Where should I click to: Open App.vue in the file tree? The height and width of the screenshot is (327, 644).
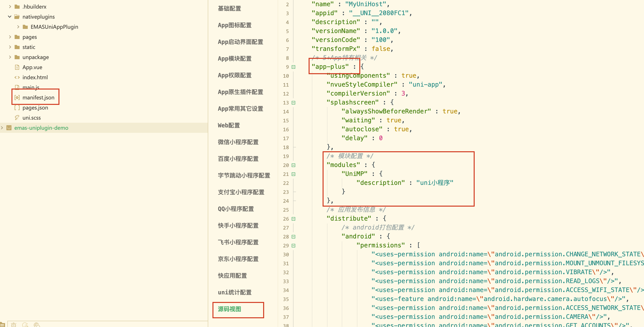[x=32, y=67]
